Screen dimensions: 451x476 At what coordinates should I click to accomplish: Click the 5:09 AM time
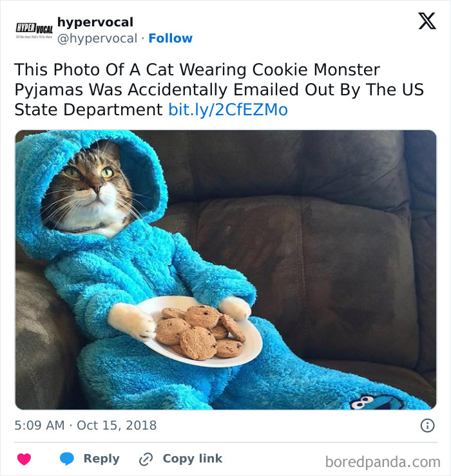pos(40,425)
